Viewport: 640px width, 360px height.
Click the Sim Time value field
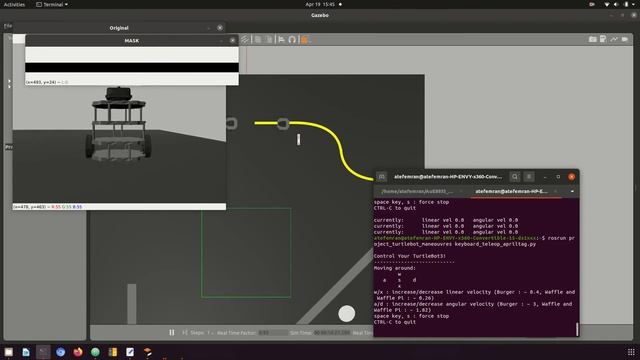click(x=332, y=333)
